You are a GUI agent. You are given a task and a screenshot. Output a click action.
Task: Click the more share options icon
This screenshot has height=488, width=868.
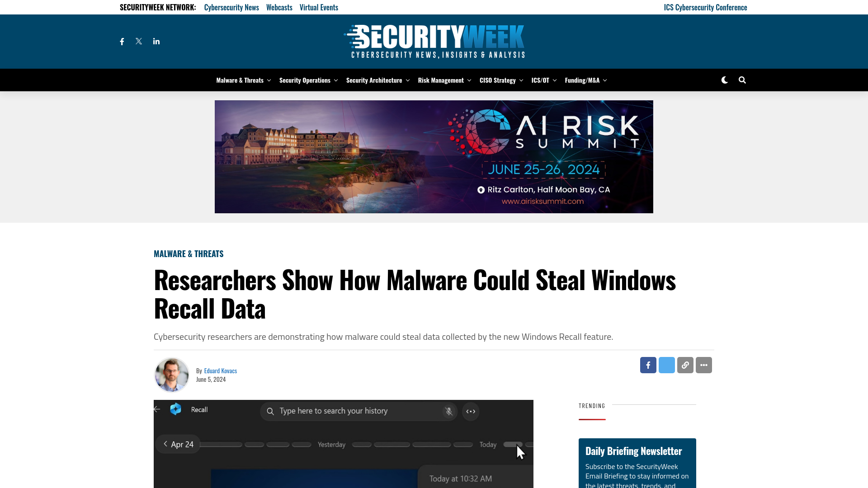703,365
